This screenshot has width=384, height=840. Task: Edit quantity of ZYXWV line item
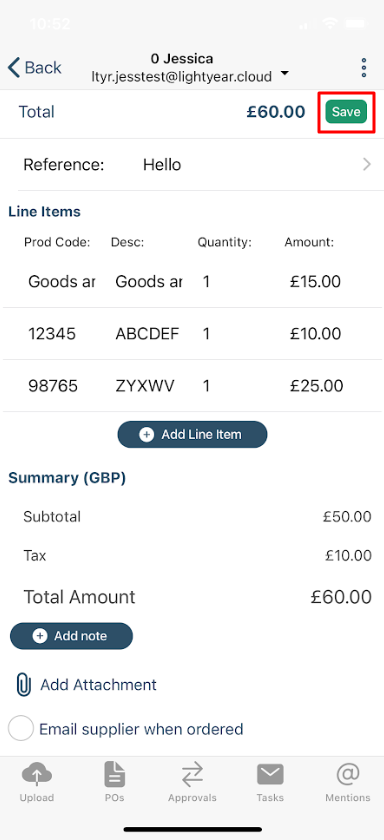coord(206,386)
